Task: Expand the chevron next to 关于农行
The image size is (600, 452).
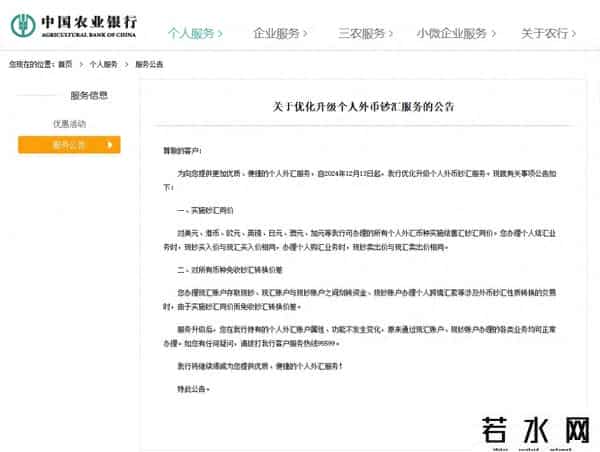Action: pyautogui.click(x=572, y=33)
